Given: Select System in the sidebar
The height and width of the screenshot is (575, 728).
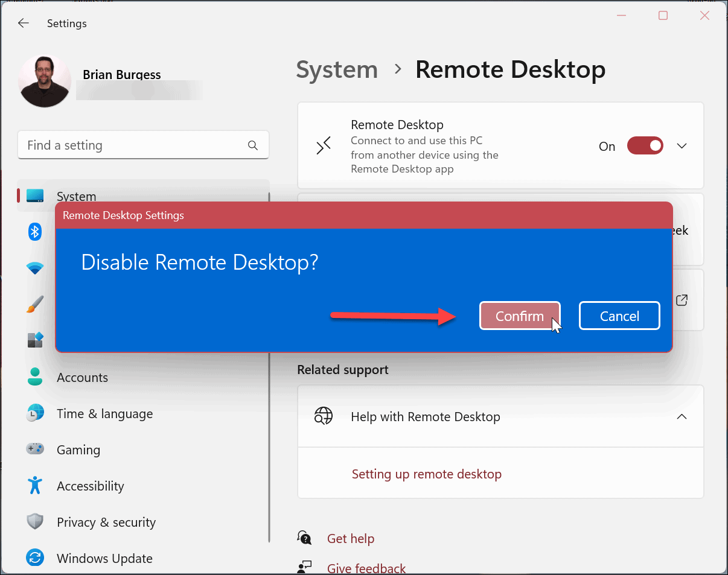Looking at the screenshot, I should 76,196.
